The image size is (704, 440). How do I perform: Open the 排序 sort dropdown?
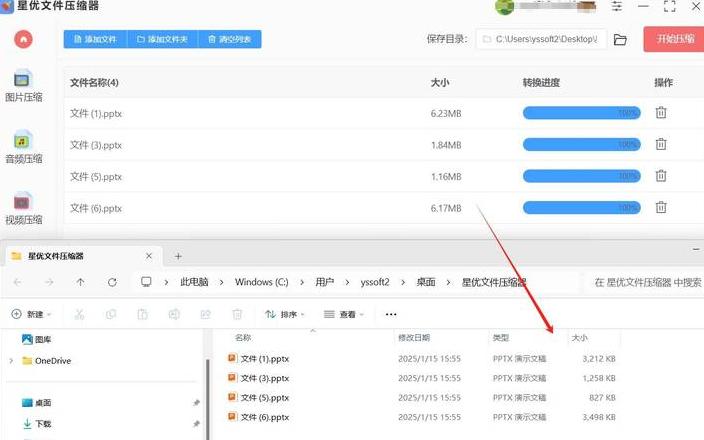[285, 314]
